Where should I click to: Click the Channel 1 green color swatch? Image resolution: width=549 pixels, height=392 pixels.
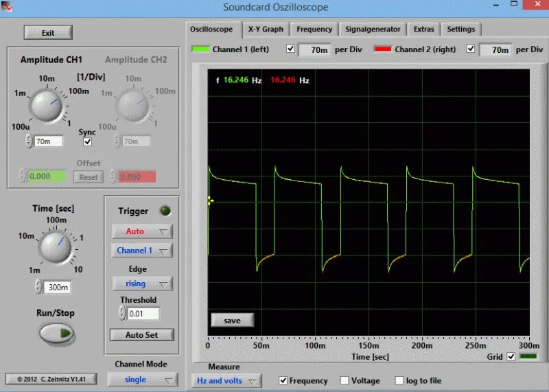(200, 49)
